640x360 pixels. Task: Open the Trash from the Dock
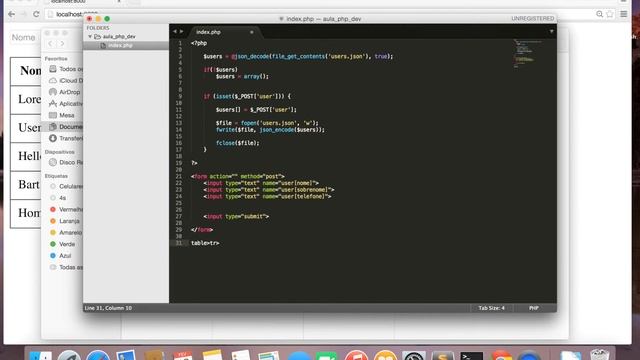pyautogui.click(x=600, y=355)
